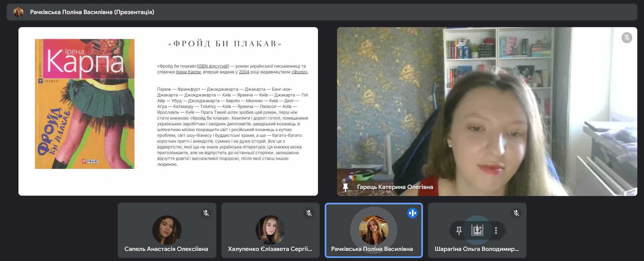Click the Шарагіна Ольга Володимир... name label

477,249
